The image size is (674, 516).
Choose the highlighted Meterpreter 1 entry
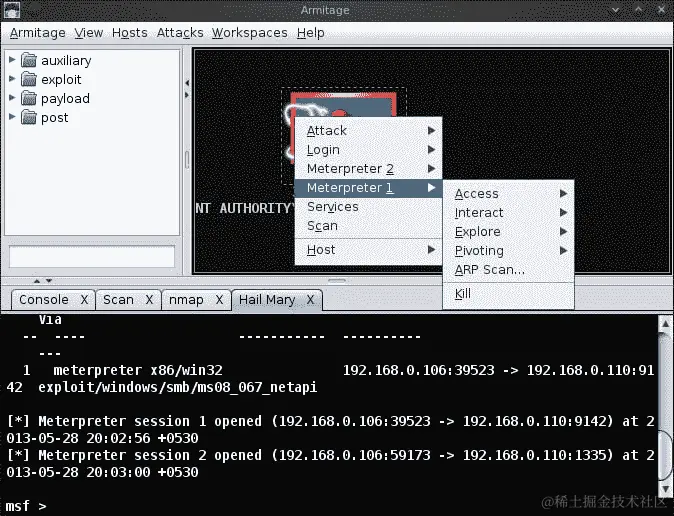[x=368, y=188]
